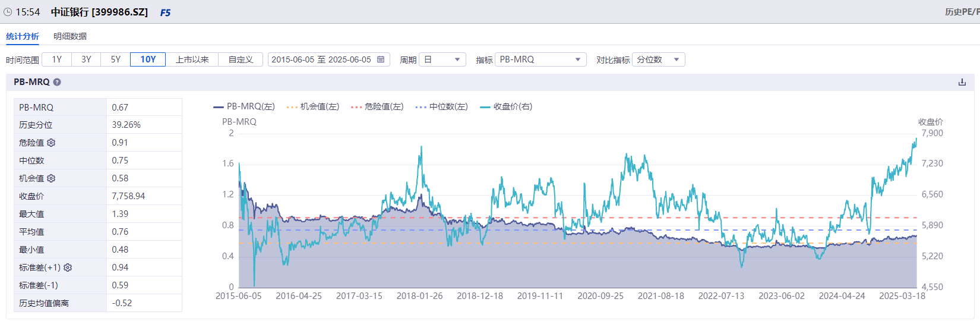Open the 对比指标 dropdown showing 分位数

659,59
